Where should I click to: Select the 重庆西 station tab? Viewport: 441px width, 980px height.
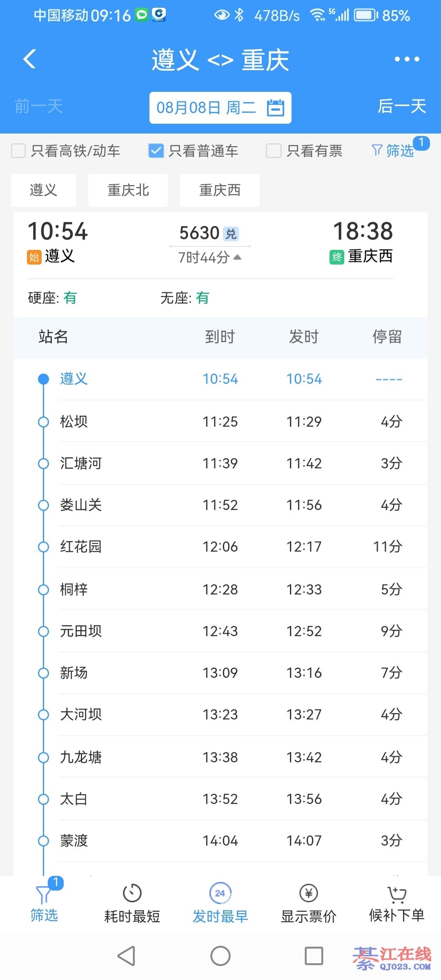pos(220,190)
